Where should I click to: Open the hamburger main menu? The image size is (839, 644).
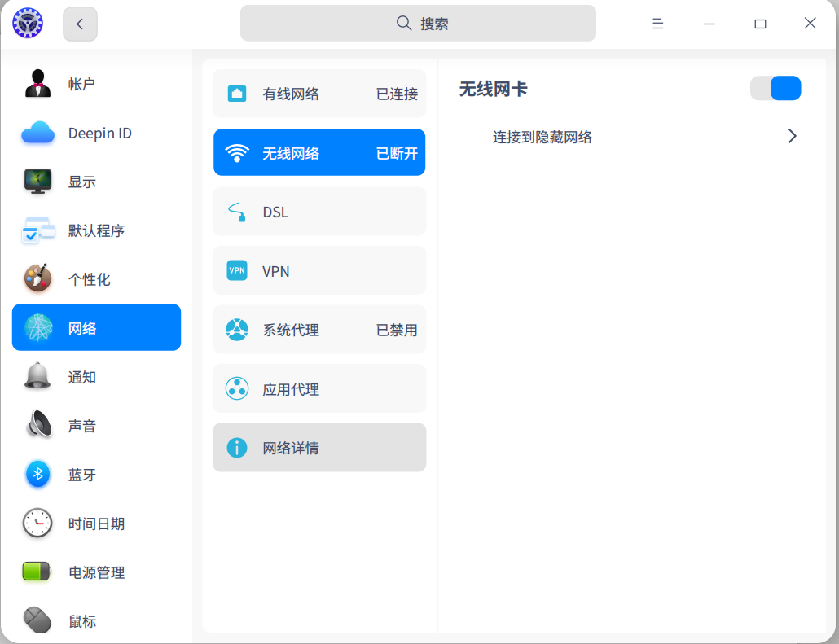tap(657, 24)
